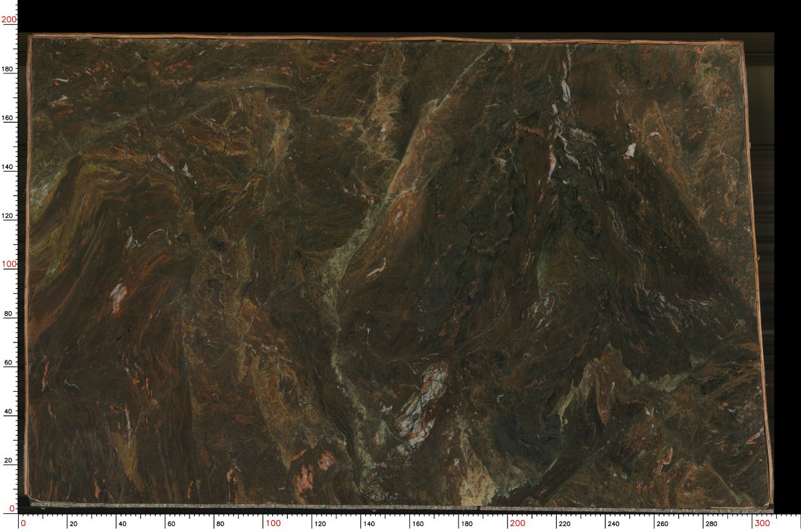Click the red "100" label on horizontal ruler

274,523
